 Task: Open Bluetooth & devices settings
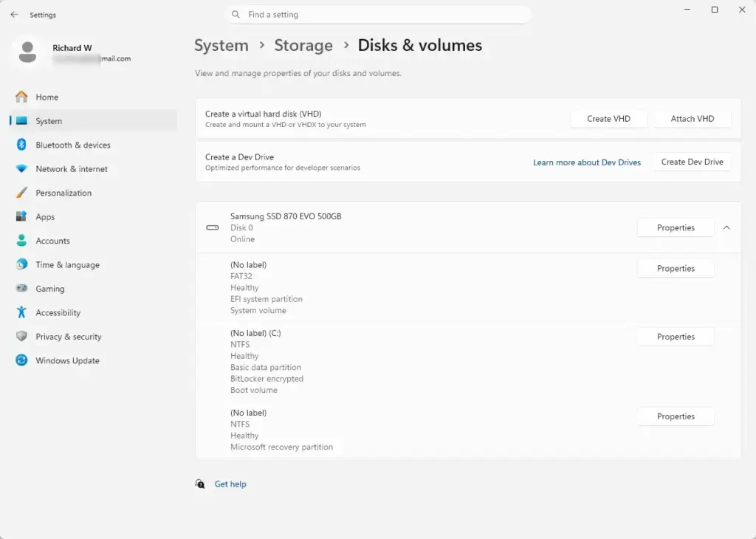pos(93,145)
